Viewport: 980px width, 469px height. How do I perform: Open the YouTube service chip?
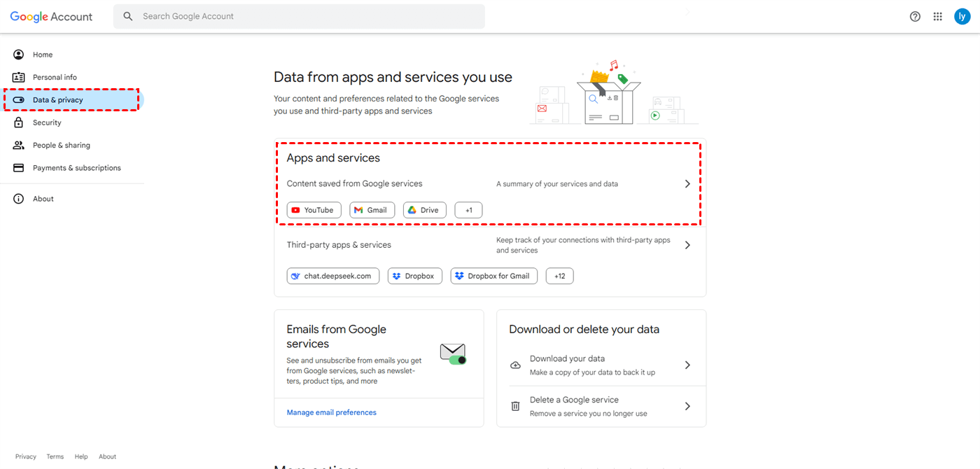point(314,210)
